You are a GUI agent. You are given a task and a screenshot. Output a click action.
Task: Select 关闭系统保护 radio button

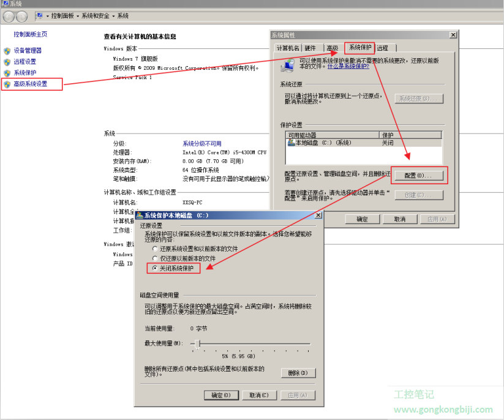click(155, 268)
